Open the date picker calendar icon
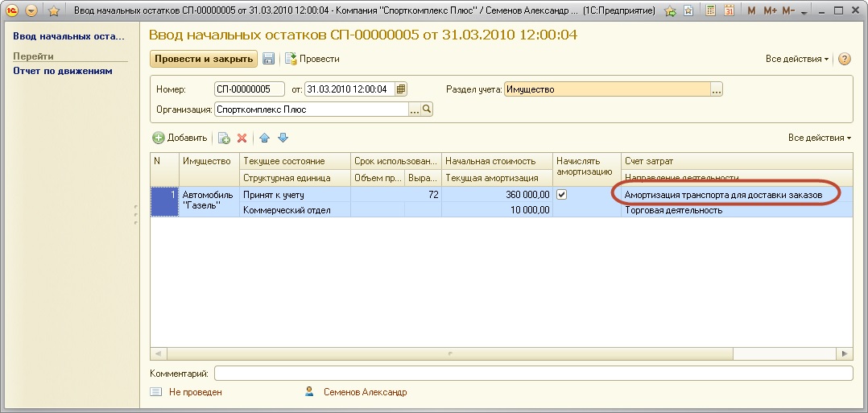 (401, 89)
